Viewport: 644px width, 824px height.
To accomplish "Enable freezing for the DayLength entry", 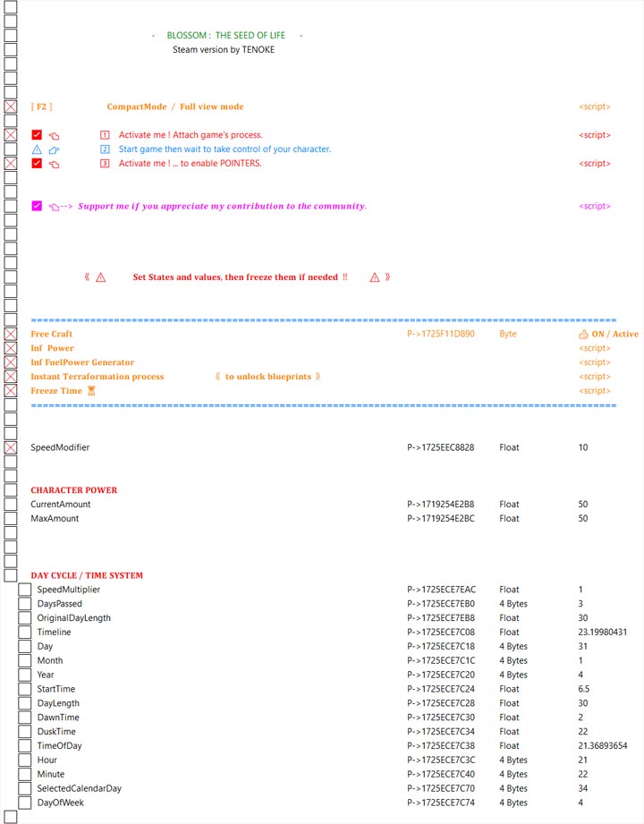I will [x=25, y=703].
